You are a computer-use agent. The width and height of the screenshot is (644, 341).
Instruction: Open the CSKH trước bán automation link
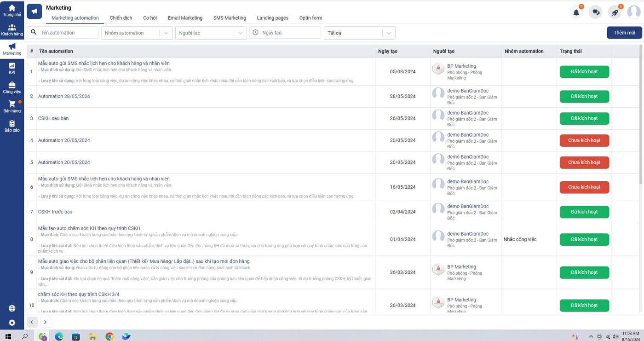55,212
